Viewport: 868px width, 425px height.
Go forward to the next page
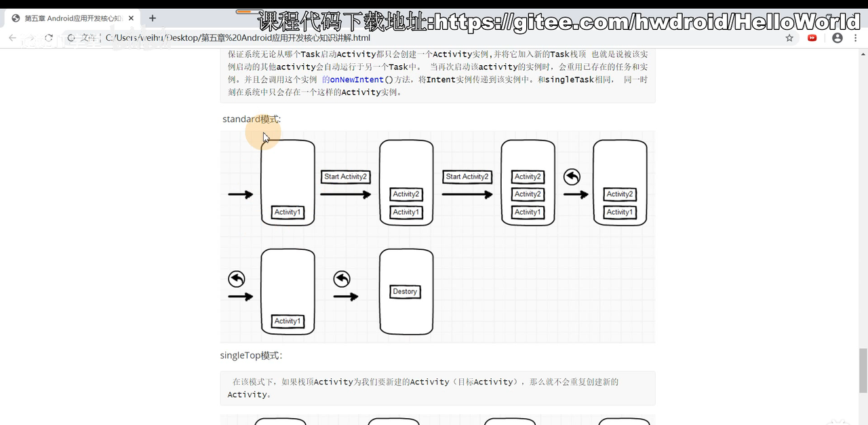31,38
